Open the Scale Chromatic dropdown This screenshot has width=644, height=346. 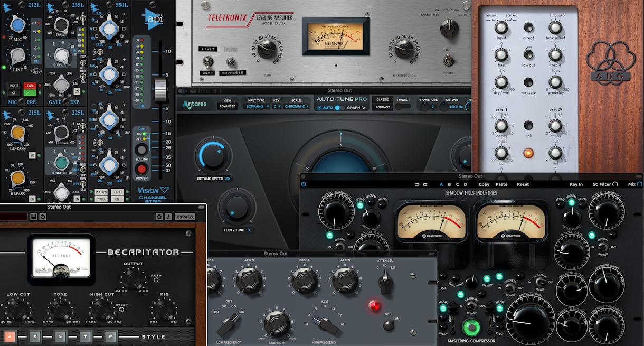pos(297,106)
